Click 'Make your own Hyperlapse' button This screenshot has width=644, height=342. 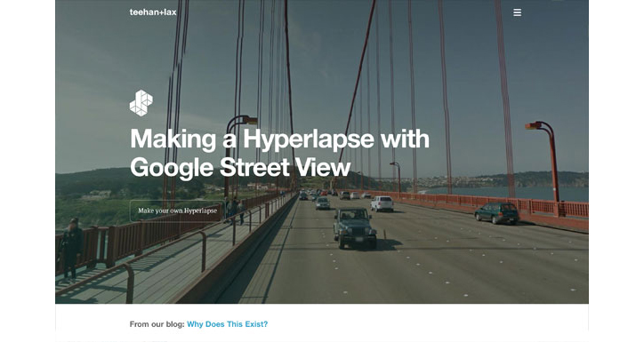click(177, 211)
